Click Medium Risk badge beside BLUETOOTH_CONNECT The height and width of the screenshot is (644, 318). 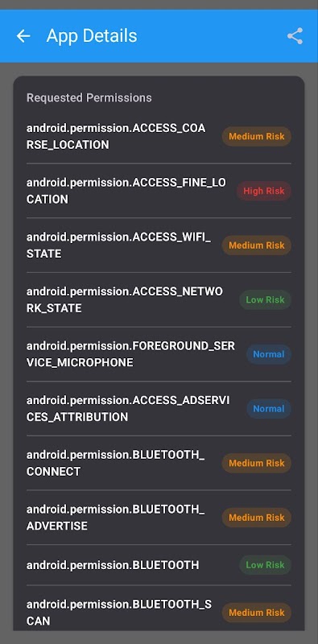[257, 464]
